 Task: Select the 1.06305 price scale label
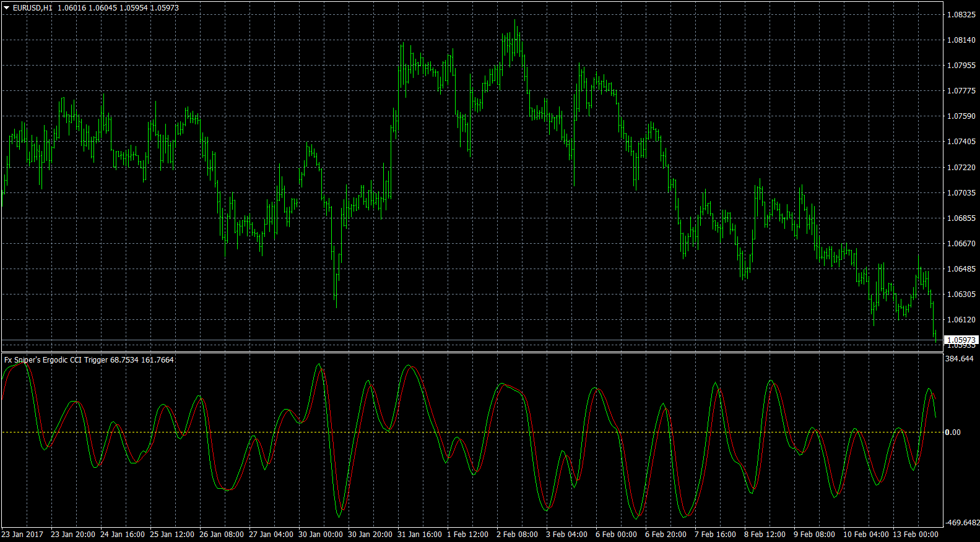pos(961,295)
